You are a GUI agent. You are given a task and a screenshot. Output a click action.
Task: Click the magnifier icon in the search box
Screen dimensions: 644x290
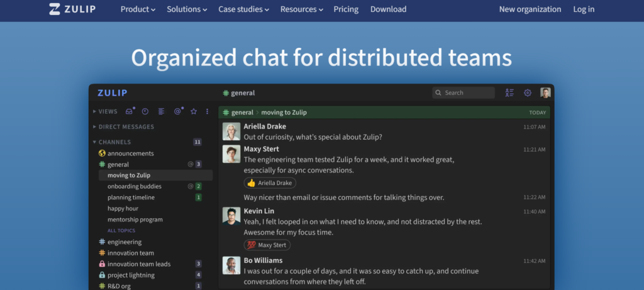coord(438,93)
